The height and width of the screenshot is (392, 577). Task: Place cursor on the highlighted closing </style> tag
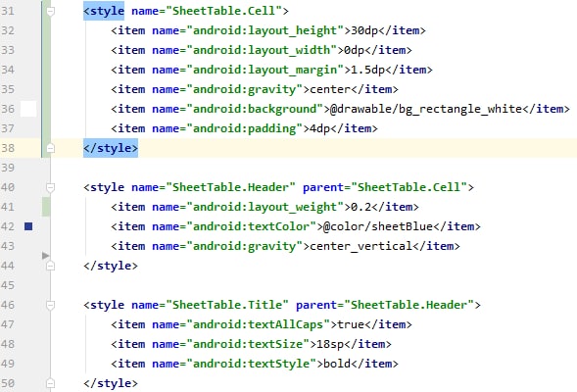coord(111,148)
